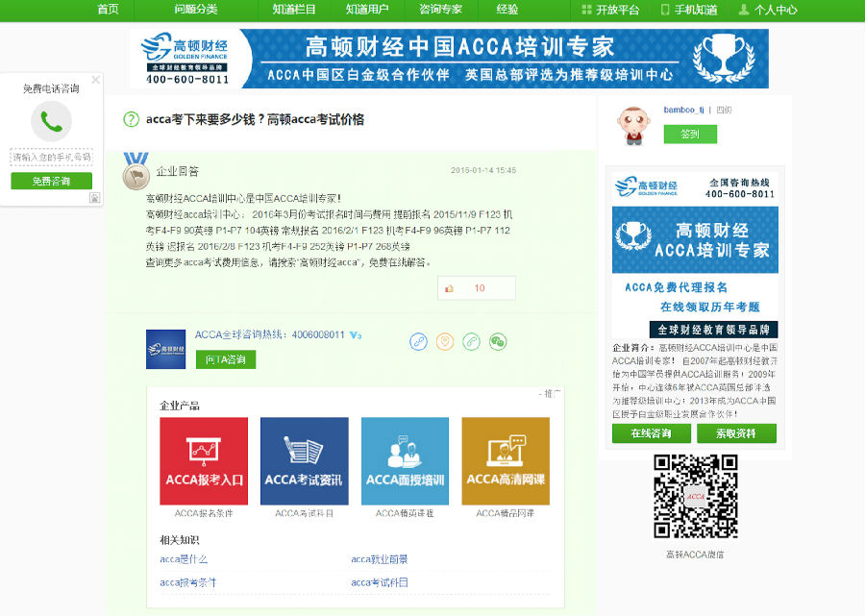Open bamboo_tj user profile link
865x616 pixels.
tap(683, 110)
